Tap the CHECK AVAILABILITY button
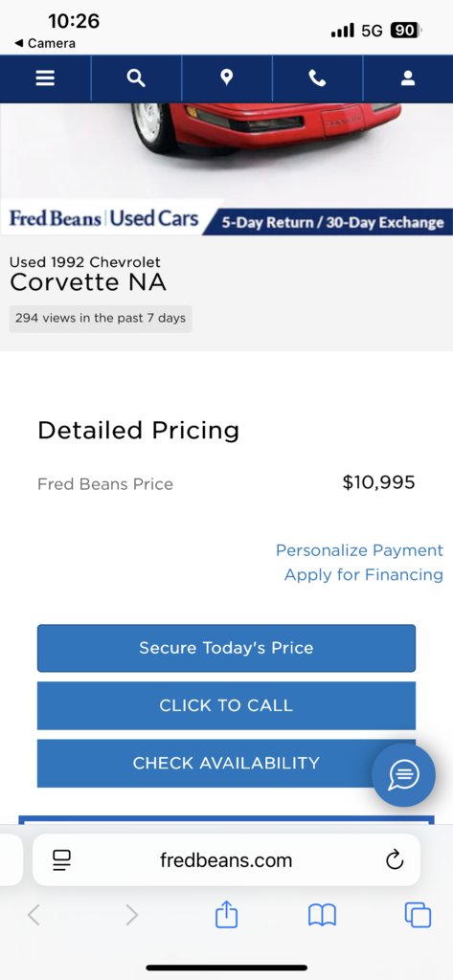 (226, 763)
